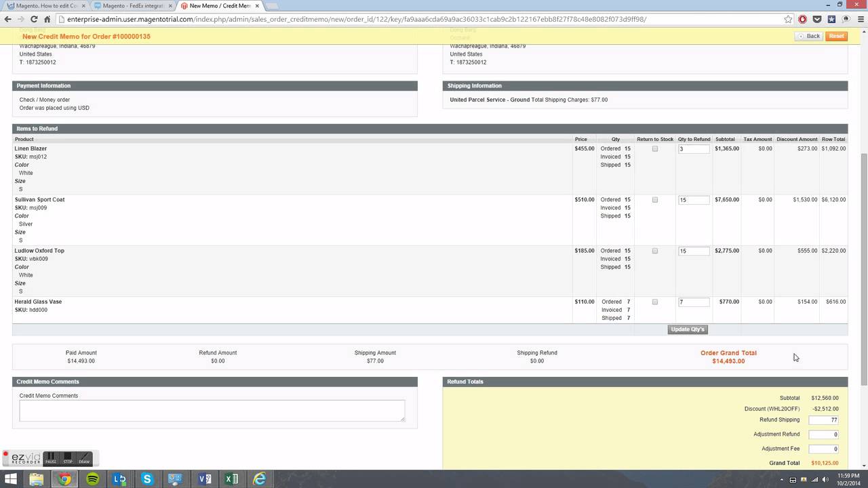
Task: Click the page vertical scrollbar thumb
Action: pos(864,270)
